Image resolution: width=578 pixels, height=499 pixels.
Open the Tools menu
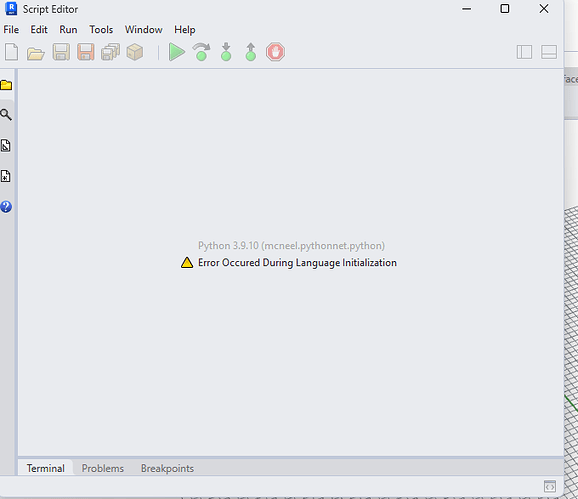tap(101, 29)
